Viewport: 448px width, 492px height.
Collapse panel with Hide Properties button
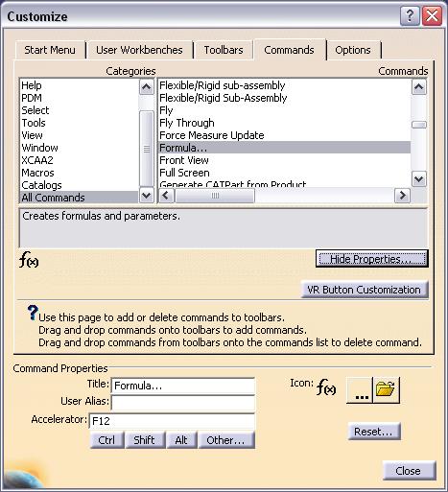point(372,259)
